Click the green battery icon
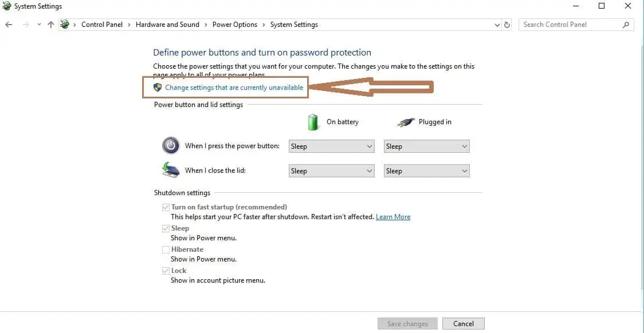Viewport: 644px width, 333px height. point(313,122)
